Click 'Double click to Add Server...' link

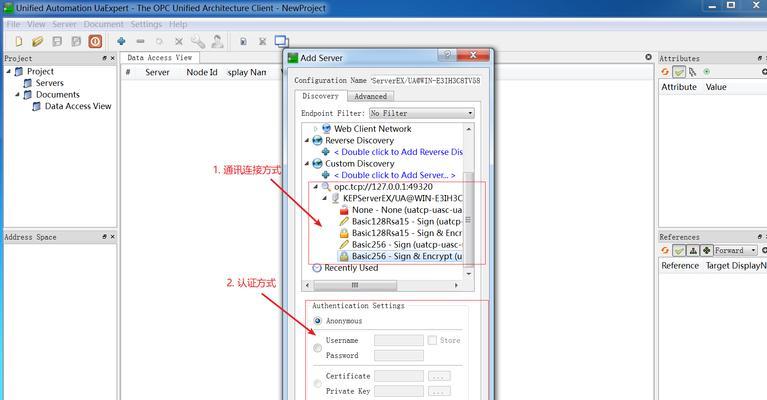tap(394, 175)
